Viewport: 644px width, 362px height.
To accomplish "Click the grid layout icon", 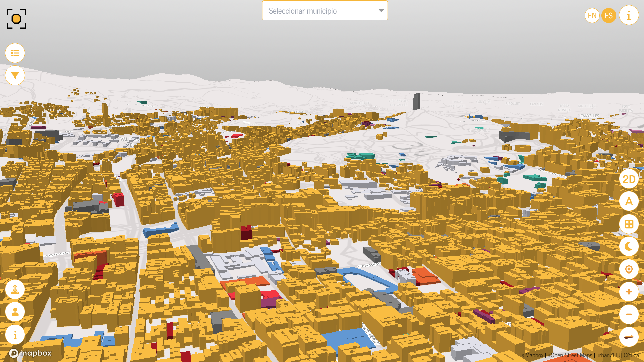I will pos(629,224).
